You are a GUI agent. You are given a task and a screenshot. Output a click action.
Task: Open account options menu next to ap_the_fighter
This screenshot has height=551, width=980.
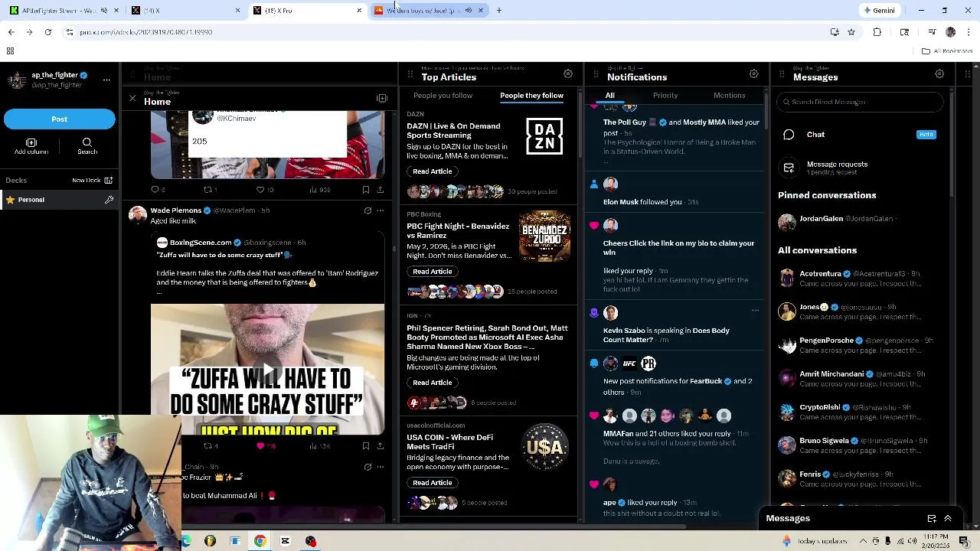(x=106, y=80)
